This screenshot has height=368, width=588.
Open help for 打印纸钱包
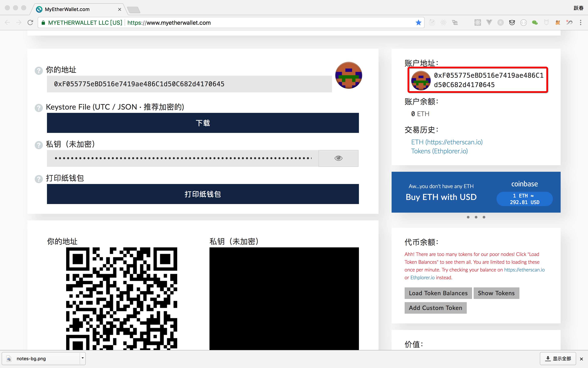pyautogui.click(x=39, y=179)
